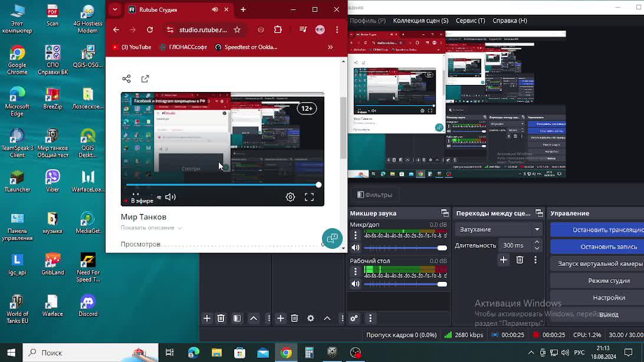Open the BreeZip desktop icon
This screenshot has height=362, width=644.
(x=52, y=98)
